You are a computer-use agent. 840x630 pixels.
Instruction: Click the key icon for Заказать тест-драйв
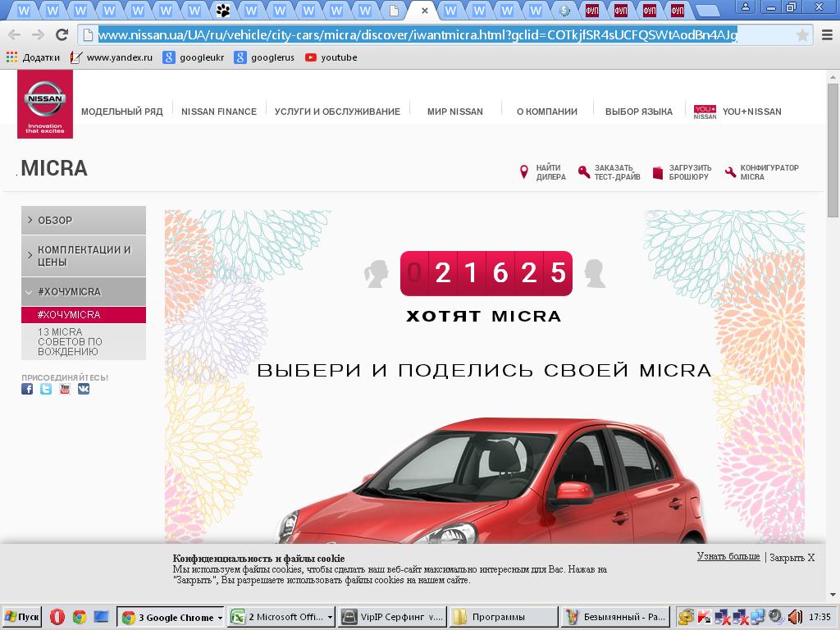(x=583, y=172)
